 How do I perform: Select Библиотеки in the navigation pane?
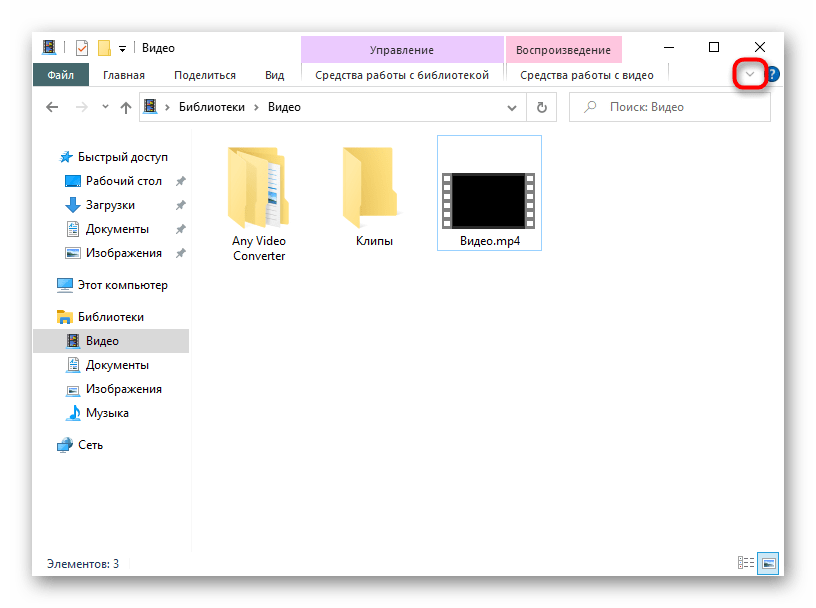click(111, 316)
